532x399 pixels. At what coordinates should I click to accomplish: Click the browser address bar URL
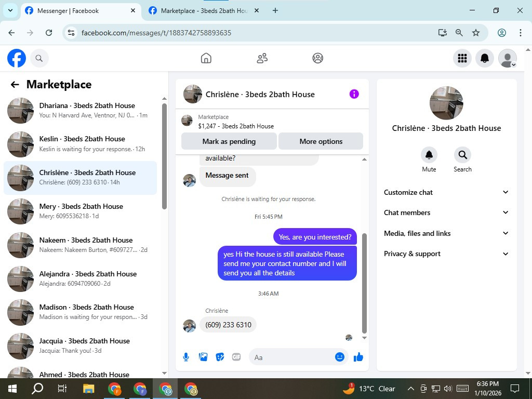[x=156, y=33]
